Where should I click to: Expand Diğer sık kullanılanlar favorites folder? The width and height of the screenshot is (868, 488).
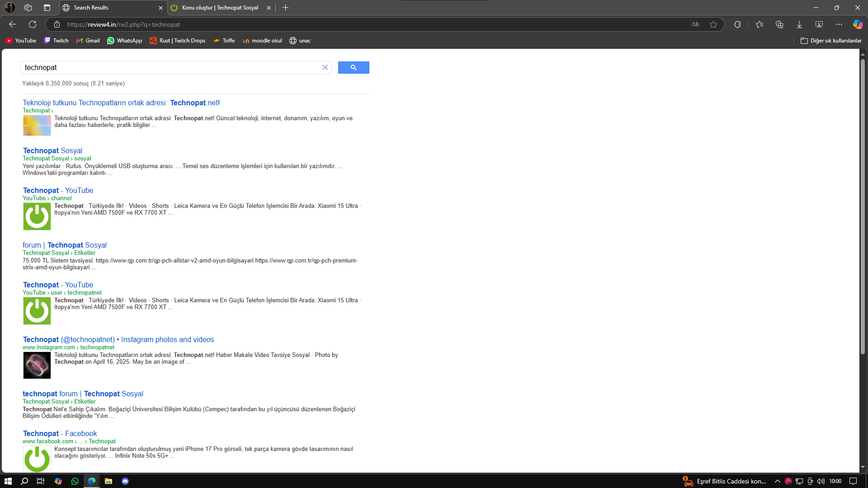[831, 41]
